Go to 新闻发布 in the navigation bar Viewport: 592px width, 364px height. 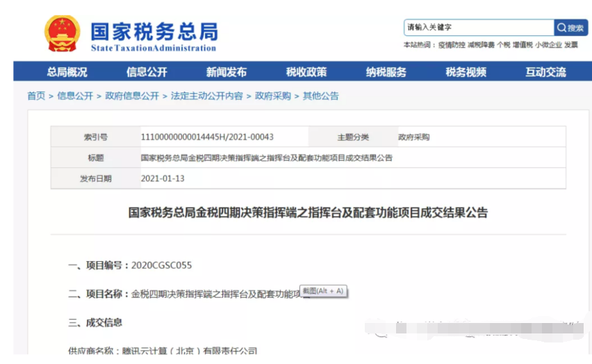coord(227,72)
